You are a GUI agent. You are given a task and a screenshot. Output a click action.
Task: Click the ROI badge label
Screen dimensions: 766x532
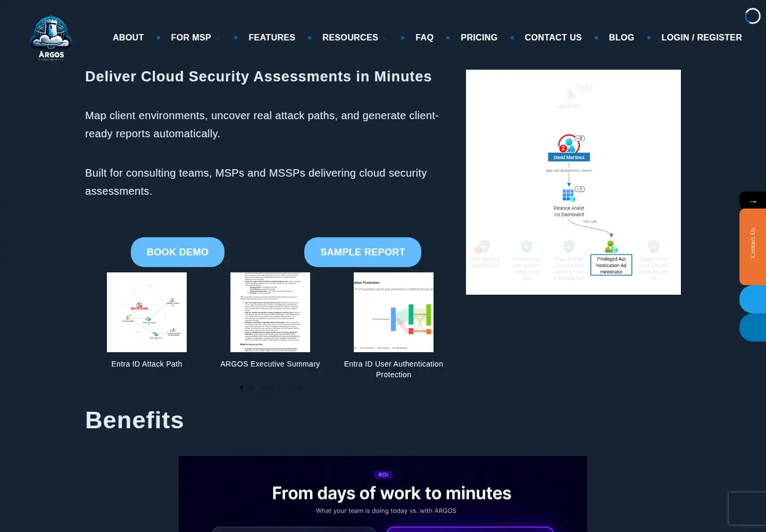(x=383, y=475)
